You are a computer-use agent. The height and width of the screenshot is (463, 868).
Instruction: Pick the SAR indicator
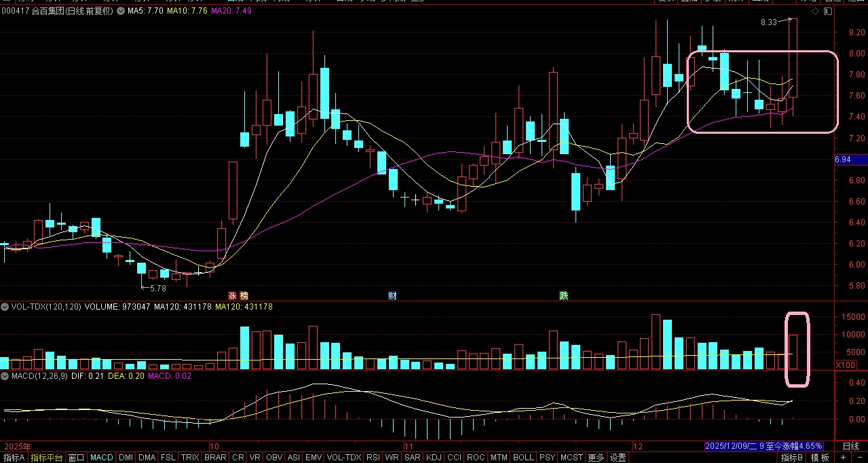(412, 458)
